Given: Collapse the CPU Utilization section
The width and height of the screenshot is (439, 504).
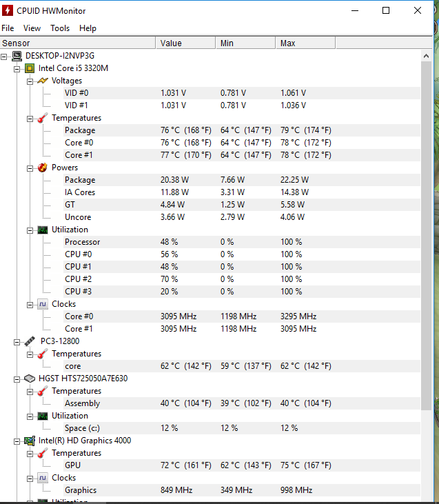Looking at the screenshot, I should click(30, 230).
